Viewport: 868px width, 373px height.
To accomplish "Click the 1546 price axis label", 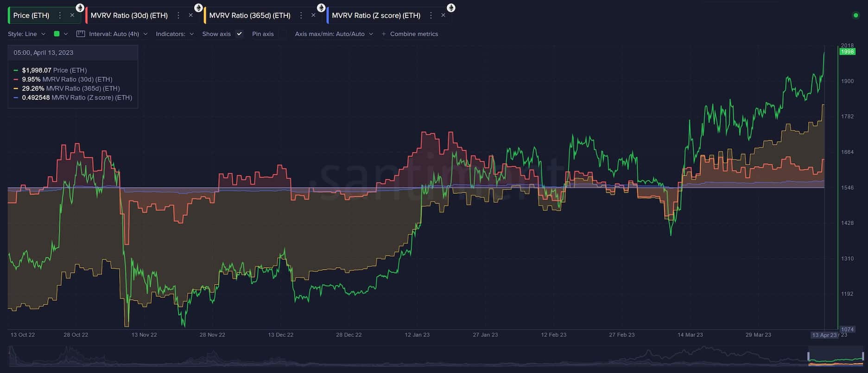I will (848, 188).
